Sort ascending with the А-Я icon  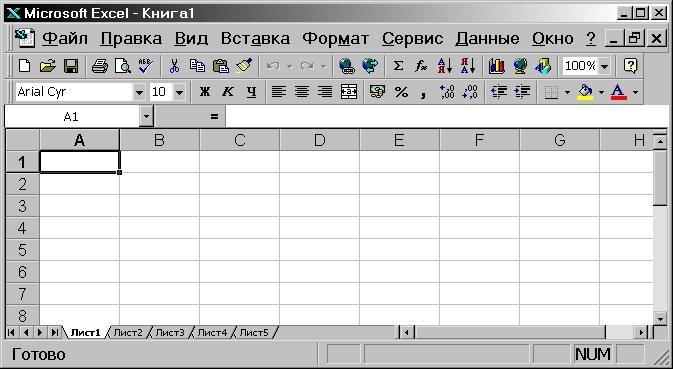[445, 66]
